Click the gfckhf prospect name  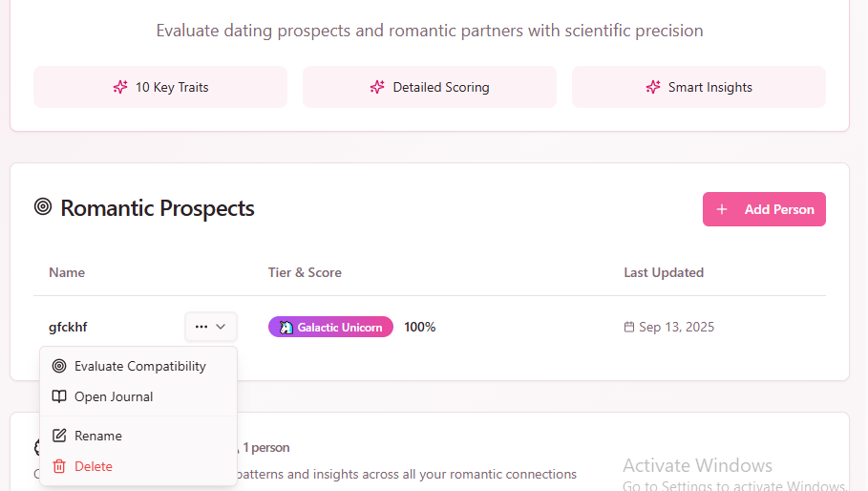click(68, 327)
